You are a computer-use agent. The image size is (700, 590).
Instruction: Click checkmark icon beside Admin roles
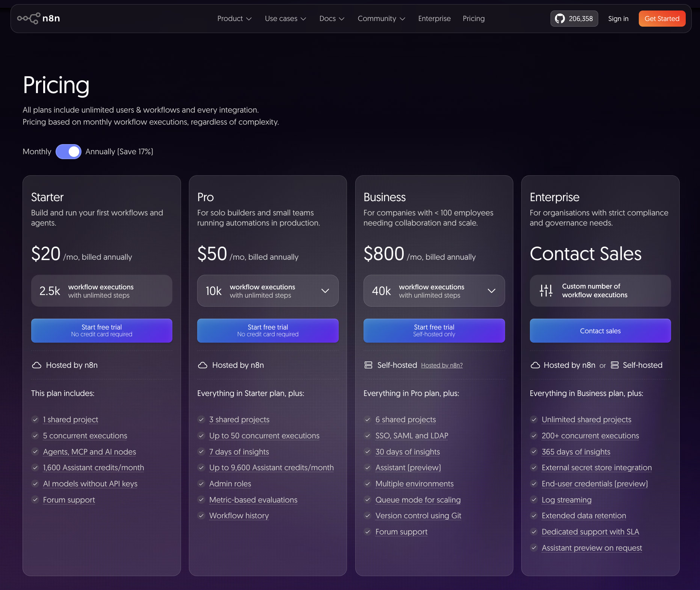point(201,484)
